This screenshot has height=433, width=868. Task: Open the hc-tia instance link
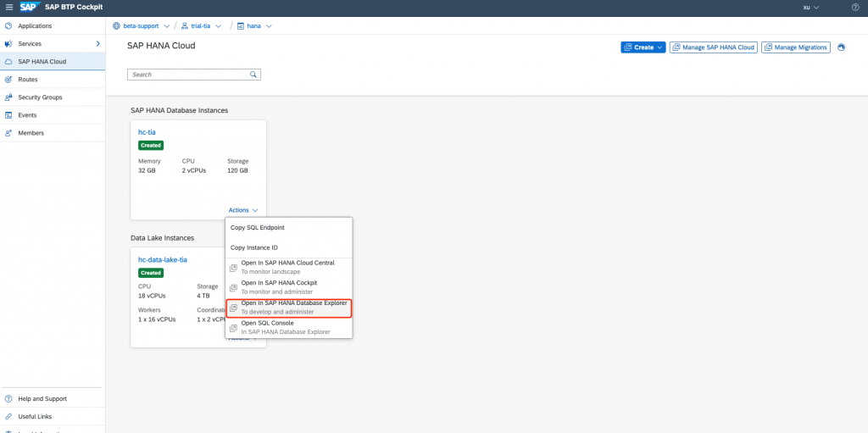pos(146,132)
